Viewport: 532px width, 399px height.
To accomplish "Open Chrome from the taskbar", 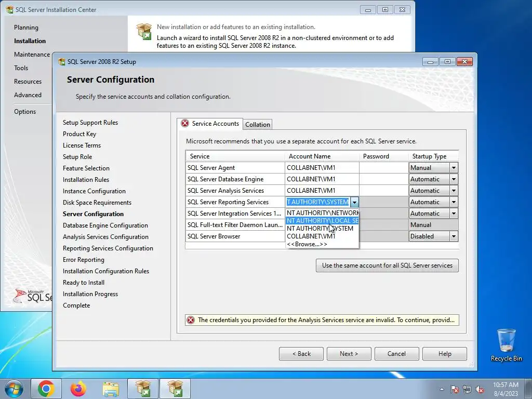I will pyautogui.click(x=46, y=389).
